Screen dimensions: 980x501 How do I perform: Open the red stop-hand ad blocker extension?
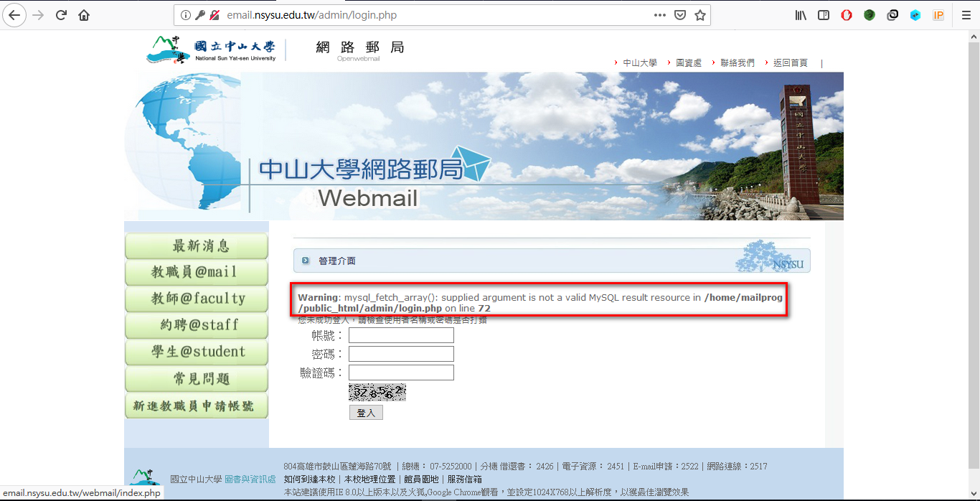point(847,15)
